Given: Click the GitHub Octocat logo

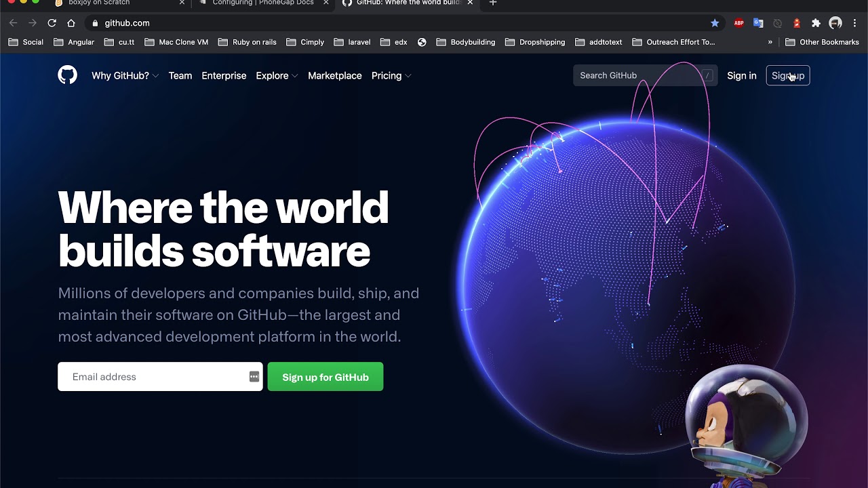Looking at the screenshot, I should click(67, 75).
